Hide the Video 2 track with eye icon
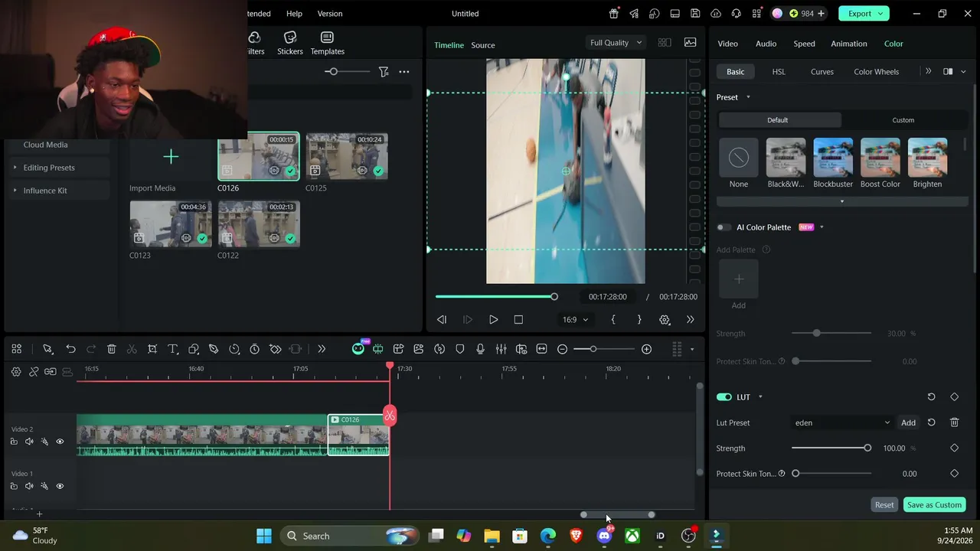This screenshot has height=551, width=980. click(x=60, y=442)
